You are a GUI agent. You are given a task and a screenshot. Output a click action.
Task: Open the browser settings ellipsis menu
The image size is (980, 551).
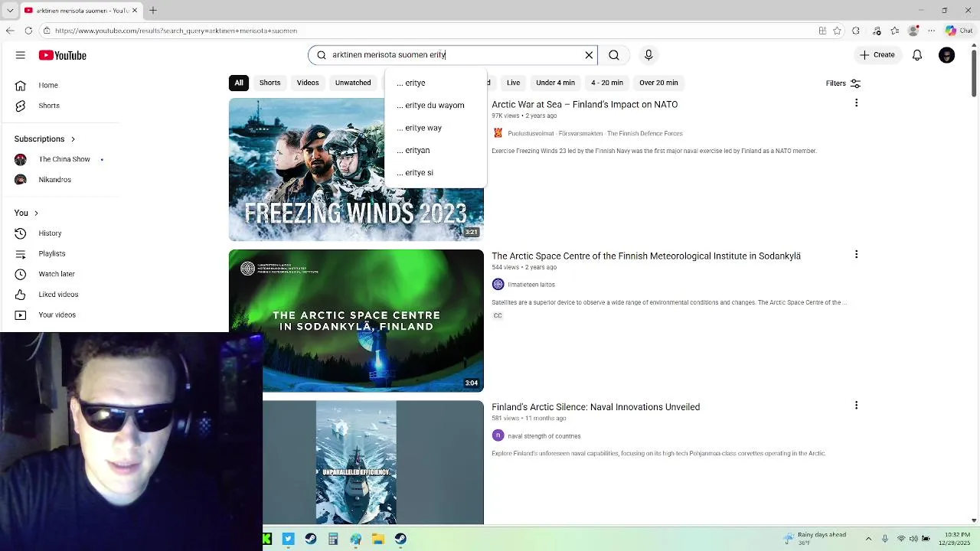(x=931, y=31)
